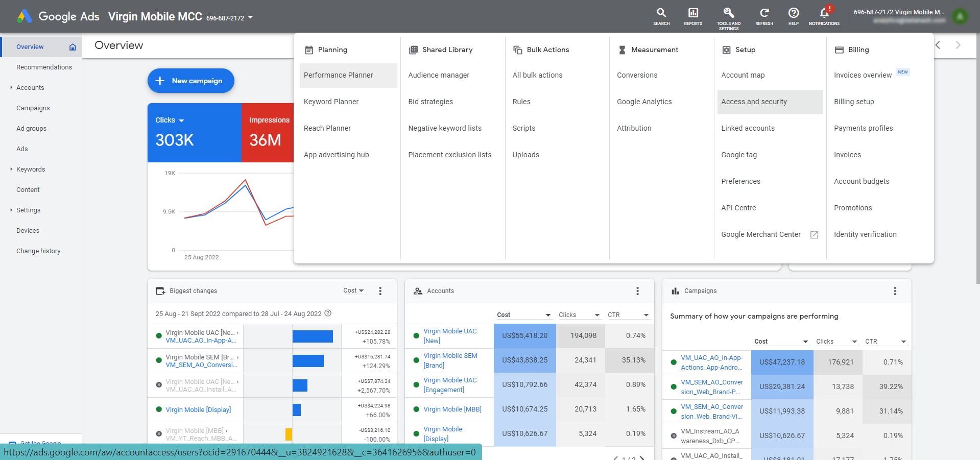
Task: Choose Conversions under Measurement
Action: (x=637, y=75)
